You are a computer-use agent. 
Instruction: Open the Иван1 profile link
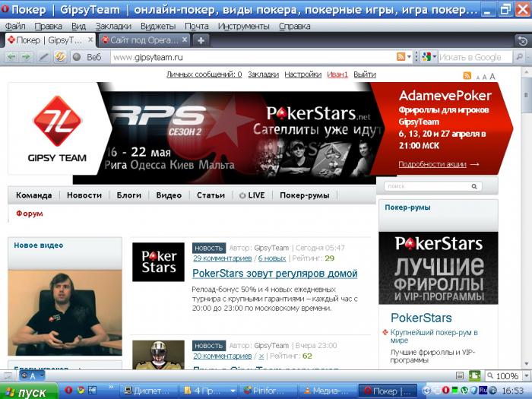click(x=337, y=74)
